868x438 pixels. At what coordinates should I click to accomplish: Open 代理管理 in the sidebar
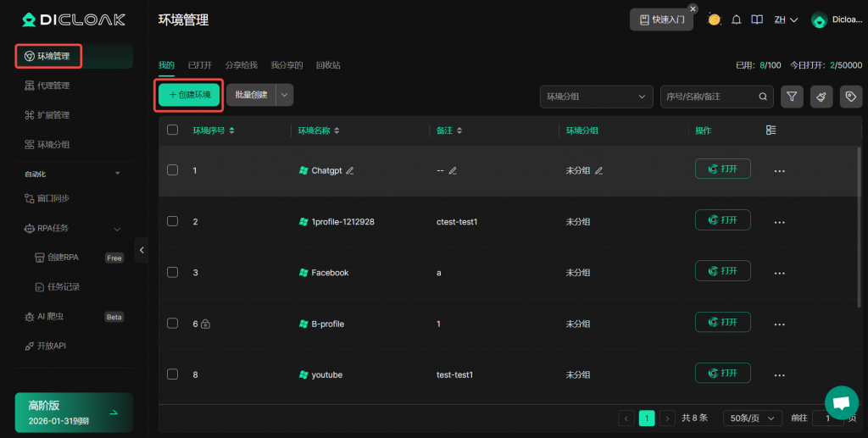coord(53,86)
